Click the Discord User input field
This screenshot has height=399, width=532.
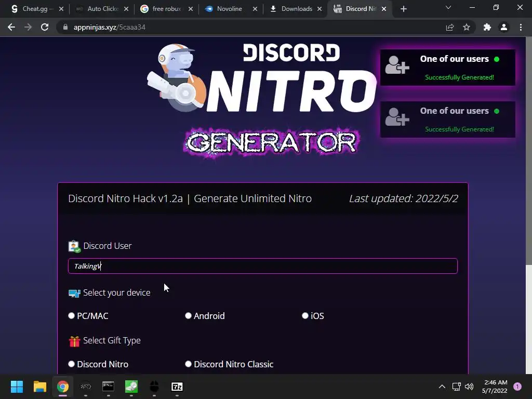pos(262,266)
